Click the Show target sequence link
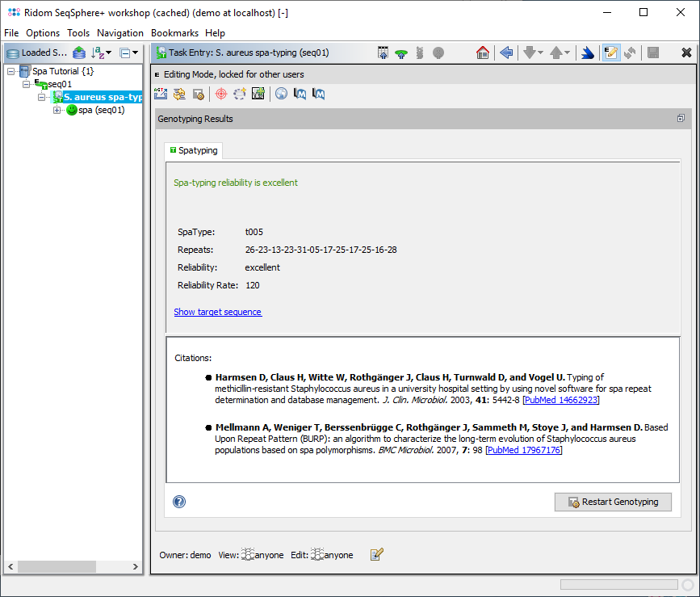The width and height of the screenshot is (700, 597). 217,312
